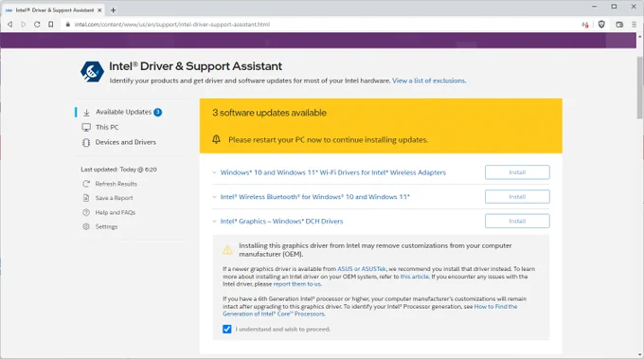Collapse the Intel Graphics DCH Drivers chevron

click(214, 222)
